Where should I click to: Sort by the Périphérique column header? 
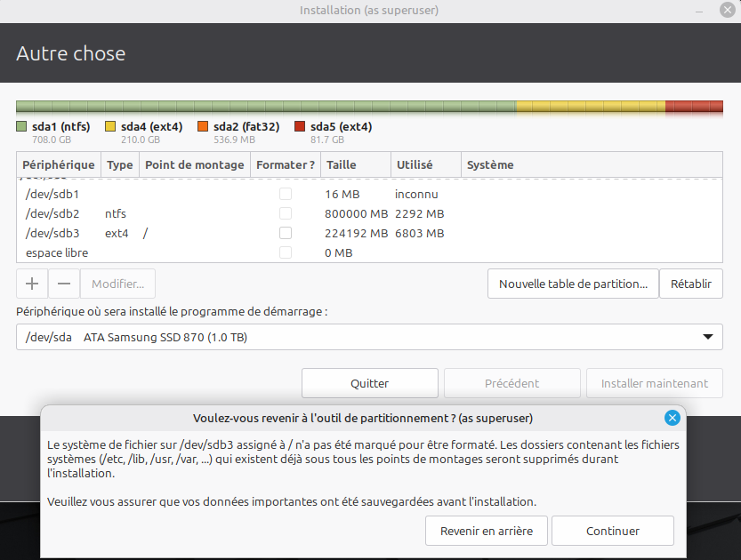coord(59,164)
